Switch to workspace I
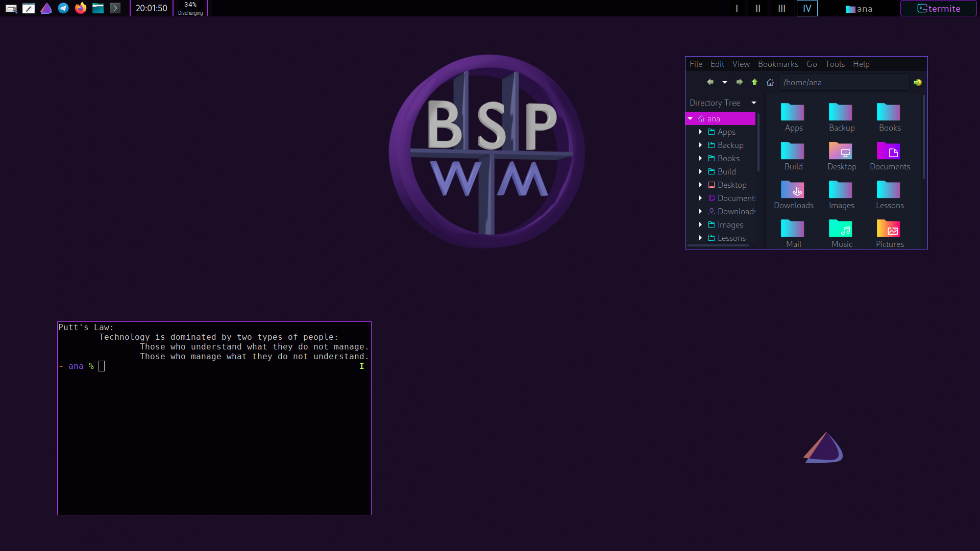Screen dimensions: 980x551 pos(737,8)
